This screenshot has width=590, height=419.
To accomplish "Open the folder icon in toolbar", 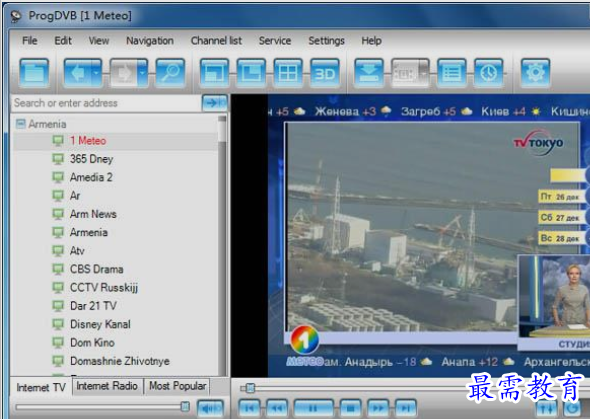I will 34,73.
